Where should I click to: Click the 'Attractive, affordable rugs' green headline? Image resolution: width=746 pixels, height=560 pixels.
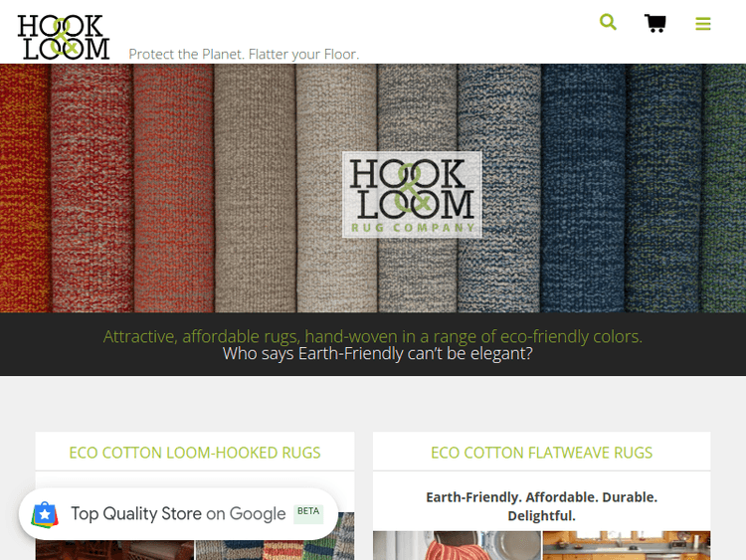[x=373, y=336]
